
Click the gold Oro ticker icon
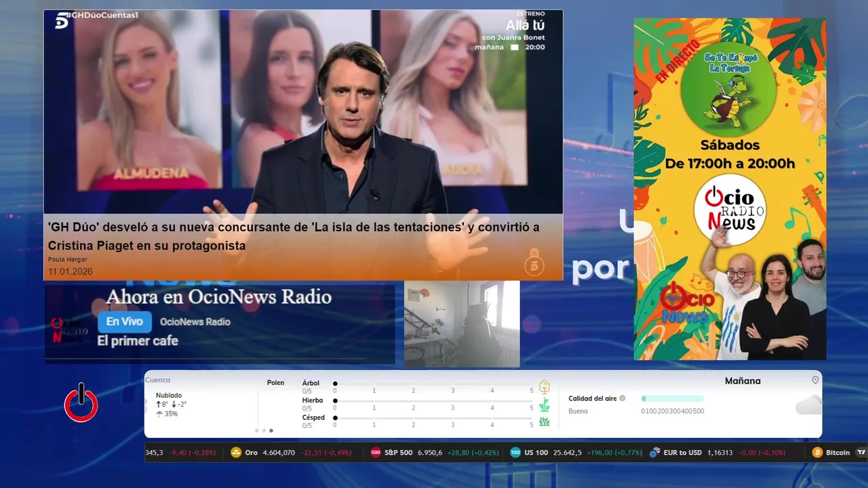236,453
